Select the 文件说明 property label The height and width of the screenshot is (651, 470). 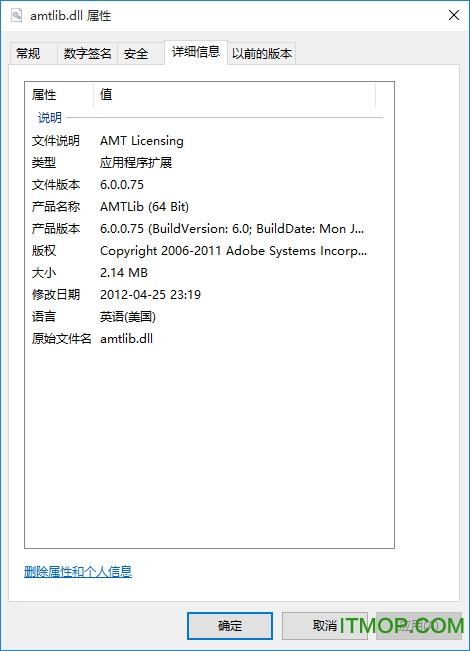56,141
